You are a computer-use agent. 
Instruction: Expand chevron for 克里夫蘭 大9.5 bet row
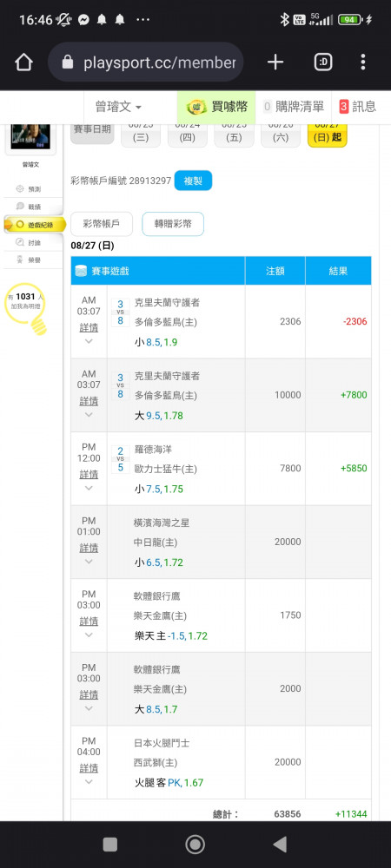(x=89, y=415)
